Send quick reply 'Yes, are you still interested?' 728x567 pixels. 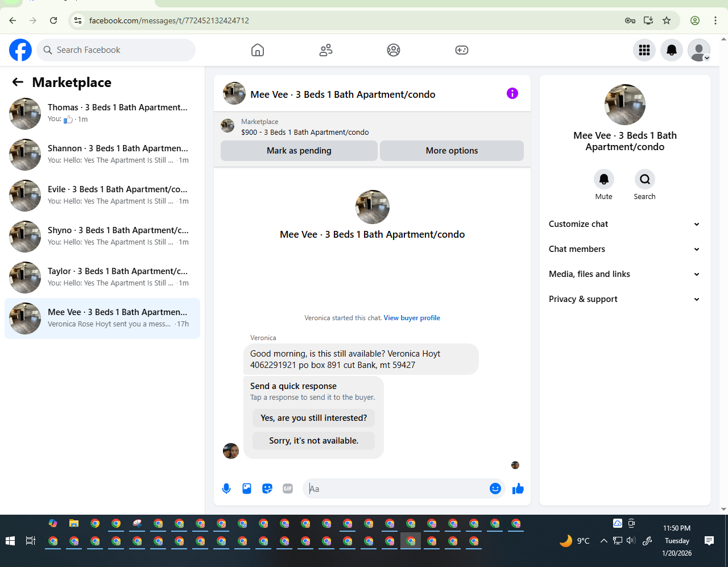click(314, 418)
